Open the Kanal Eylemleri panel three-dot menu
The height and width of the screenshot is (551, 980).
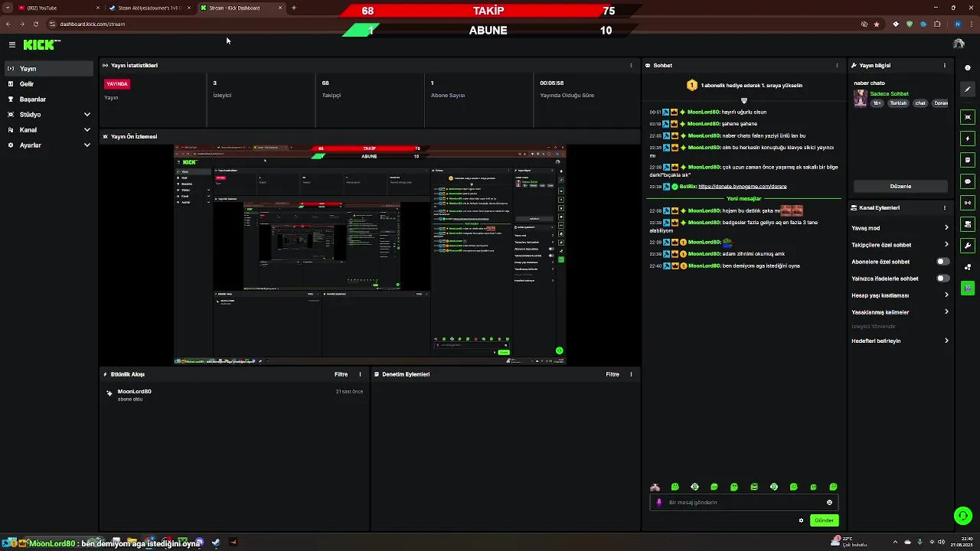point(945,208)
